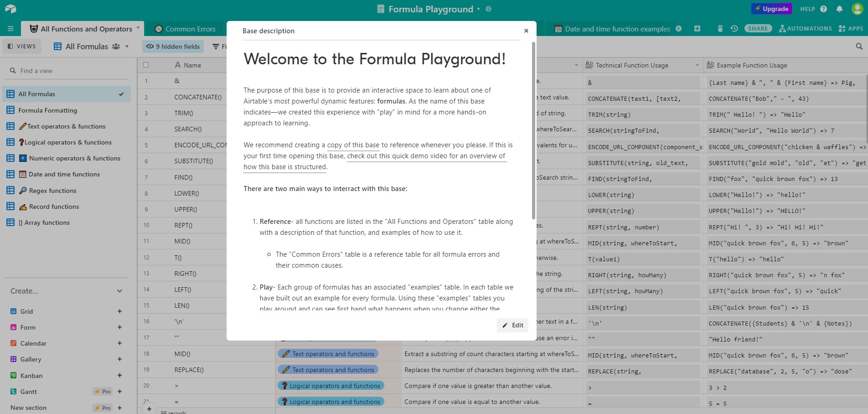This screenshot has height=414, width=868.
Task: Click the TRIM(string) usage cell
Action: pos(643,114)
